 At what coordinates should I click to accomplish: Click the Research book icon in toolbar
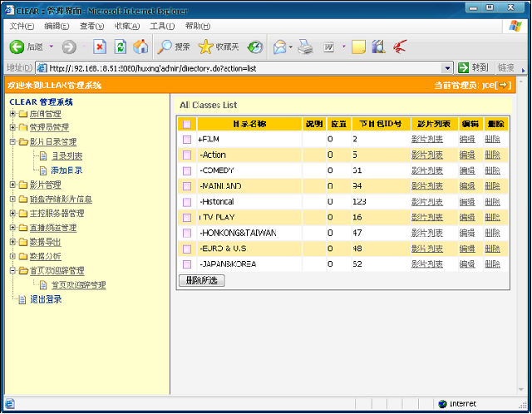(378, 47)
